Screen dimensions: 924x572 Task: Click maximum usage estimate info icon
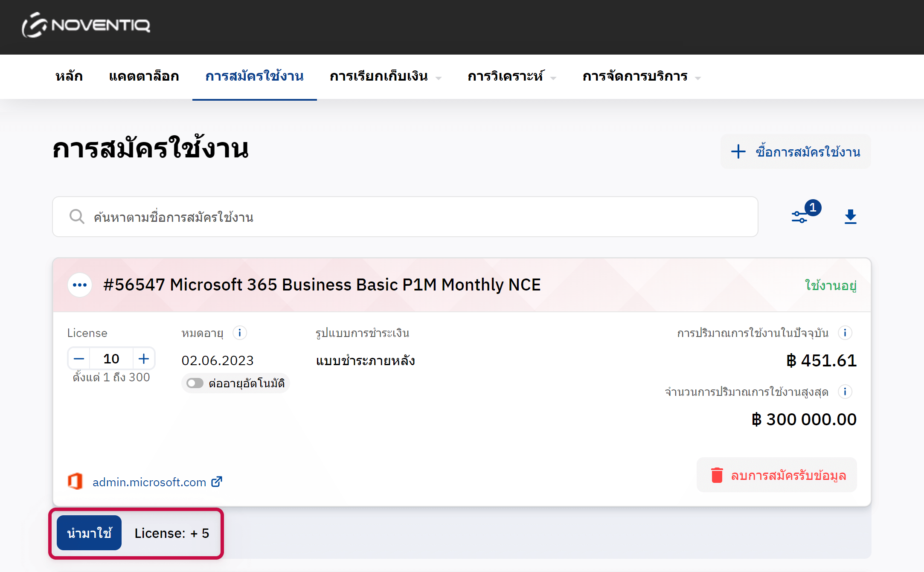pos(845,392)
